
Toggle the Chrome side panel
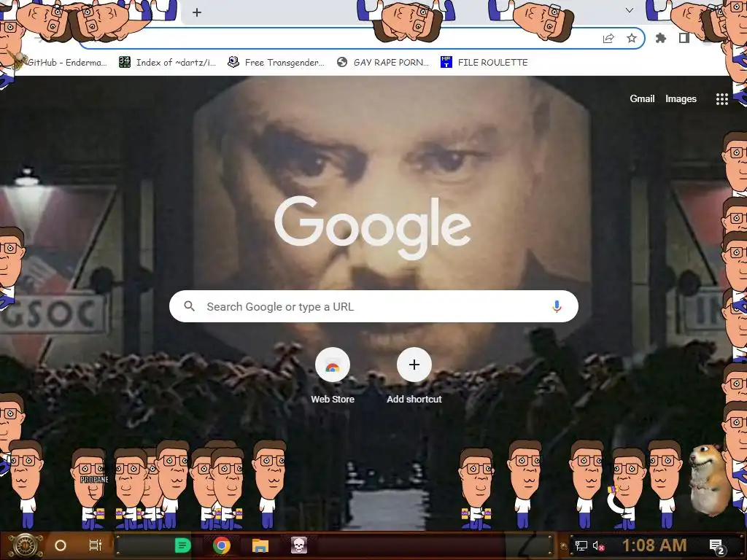coord(684,38)
